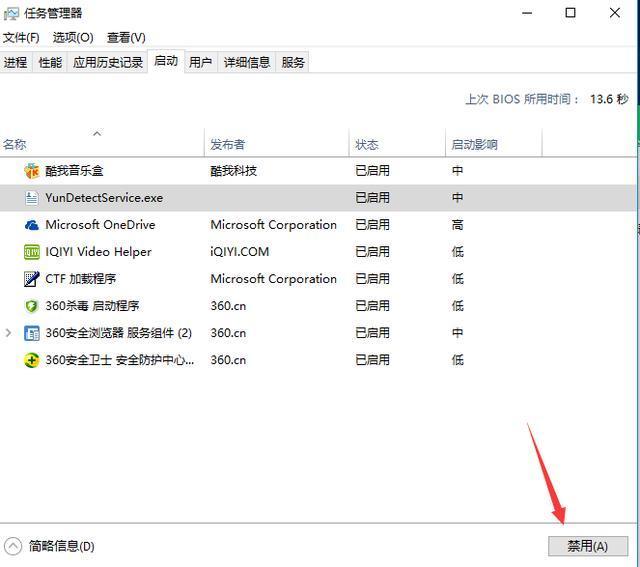Click Microsoft Corporation publisher in OneDrive row
Screen dimensions: 640x567
click(x=273, y=225)
